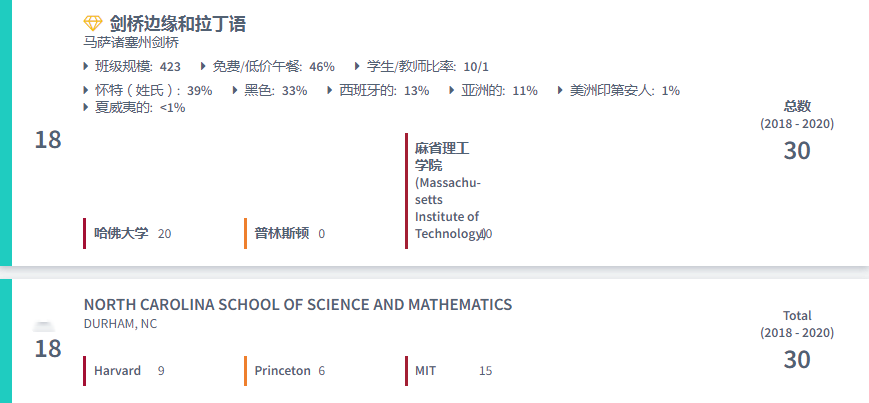The width and height of the screenshot is (869, 403).
Task: Click the triangle next to 怀特（姓氏）39%
Action: (87, 90)
